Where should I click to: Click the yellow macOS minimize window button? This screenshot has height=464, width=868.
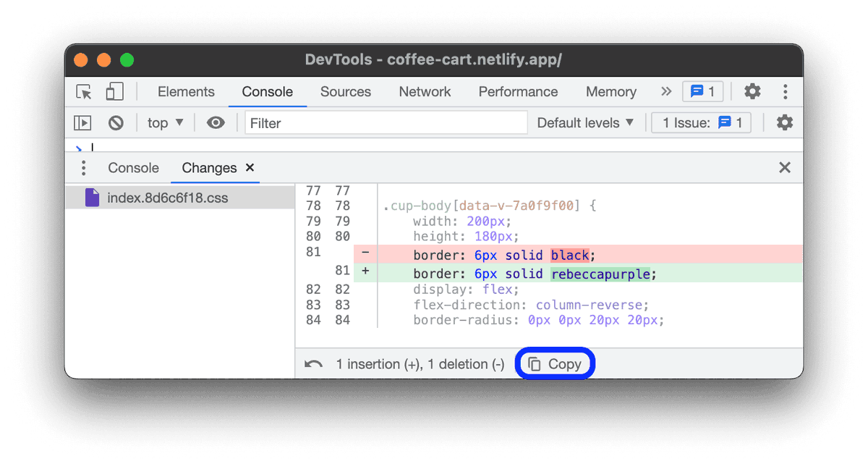click(104, 60)
